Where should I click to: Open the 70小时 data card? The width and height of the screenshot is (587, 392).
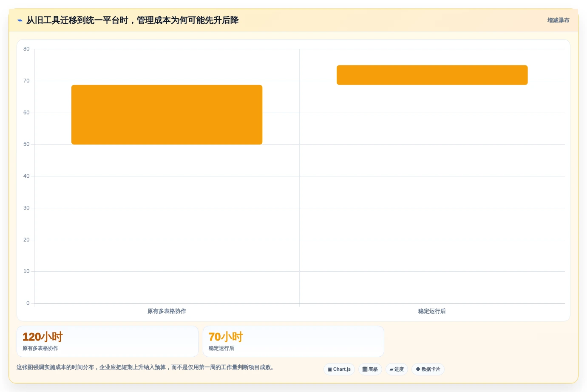click(293, 341)
